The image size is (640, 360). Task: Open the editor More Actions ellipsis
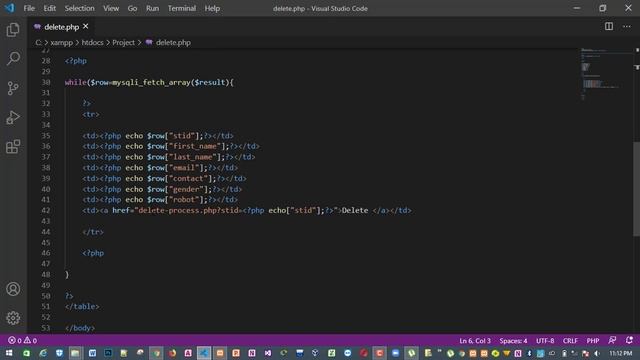627,27
